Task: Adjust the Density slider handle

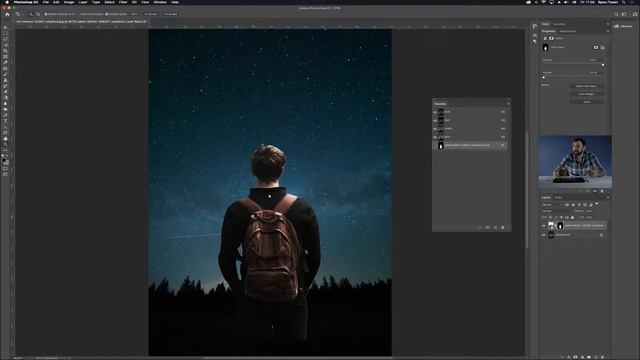Action: 603,65
